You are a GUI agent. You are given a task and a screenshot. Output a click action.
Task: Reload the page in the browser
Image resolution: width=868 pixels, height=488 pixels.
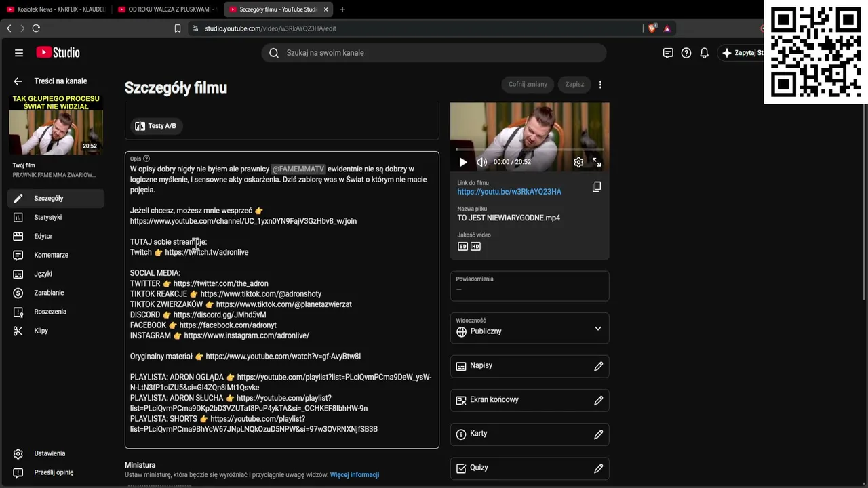coord(36,28)
